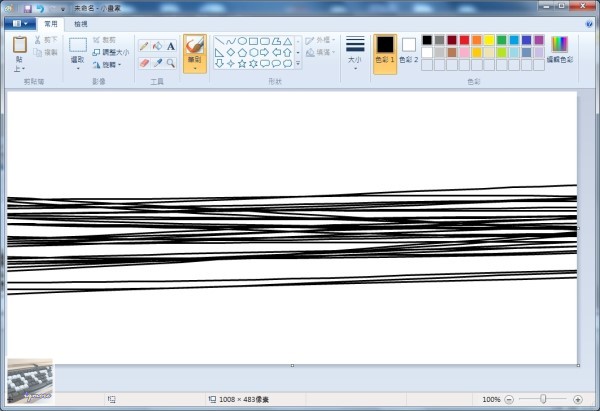Image resolution: width=600 pixels, height=411 pixels.
Task: Pick the red color swatch
Action: click(464, 40)
